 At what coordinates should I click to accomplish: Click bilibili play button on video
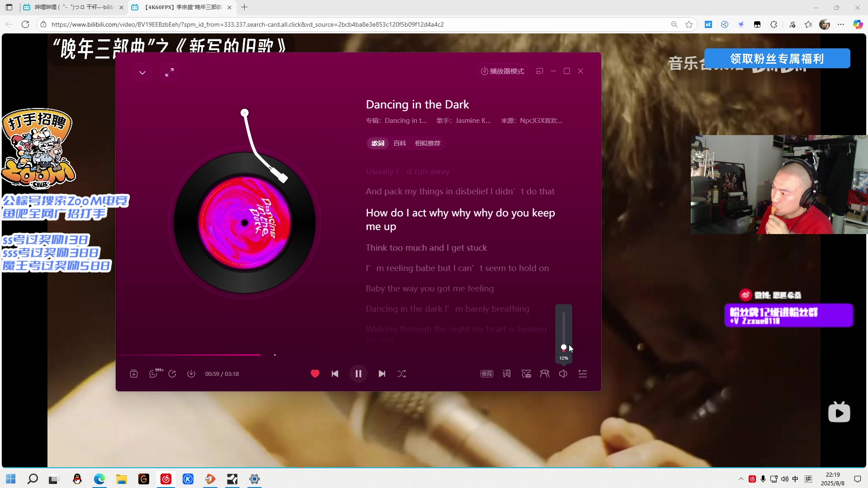(x=839, y=412)
